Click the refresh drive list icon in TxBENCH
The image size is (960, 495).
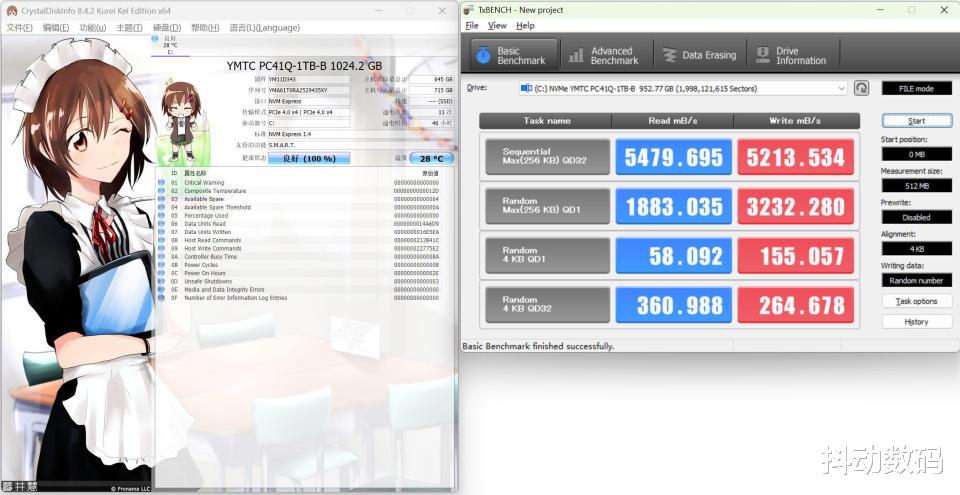tap(861, 88)
